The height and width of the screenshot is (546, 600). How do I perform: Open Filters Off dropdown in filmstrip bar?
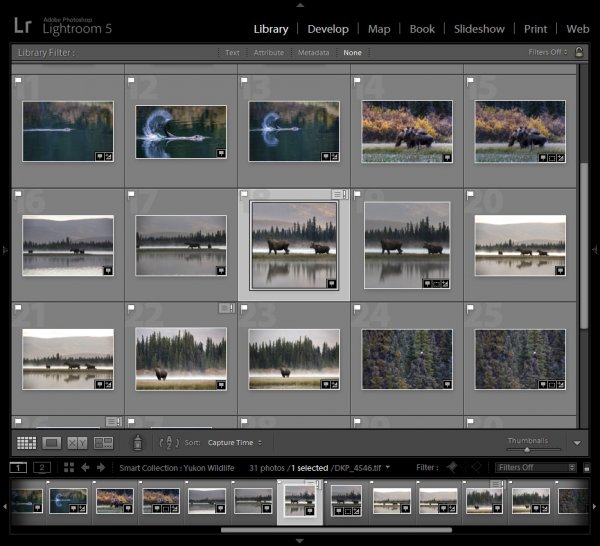point(535,468)
